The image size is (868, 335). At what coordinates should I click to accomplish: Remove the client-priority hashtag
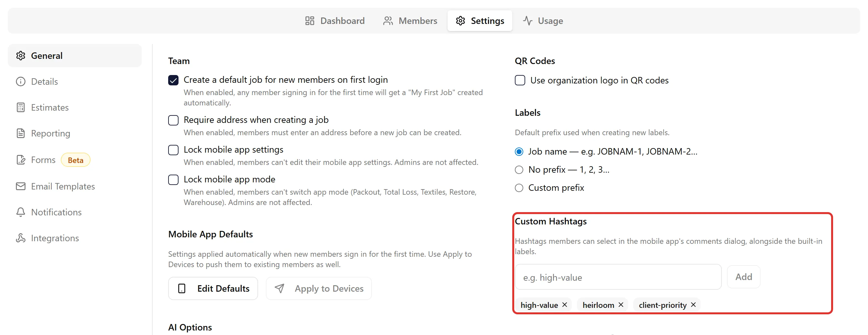pyautogui.click(x=693, y=305)
